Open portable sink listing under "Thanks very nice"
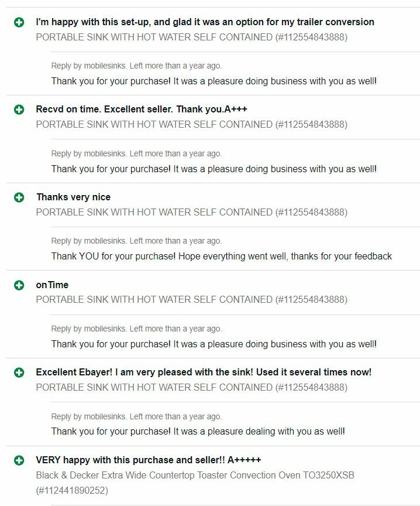Screen dimensions: 420x506 (191, 212)
